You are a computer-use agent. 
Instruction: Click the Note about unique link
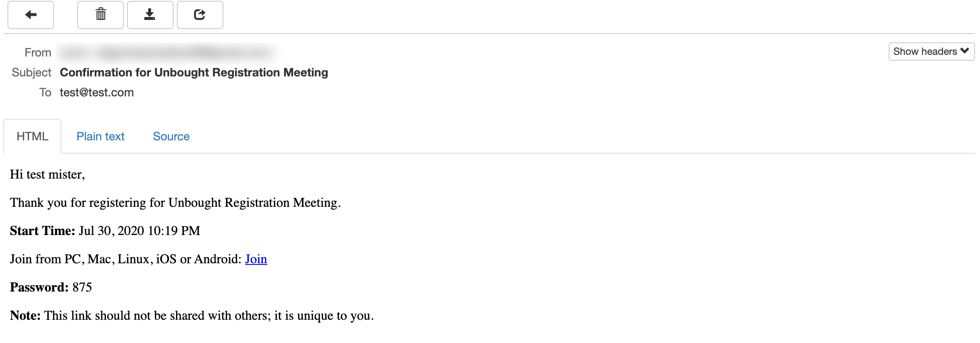tap(192, 316)
